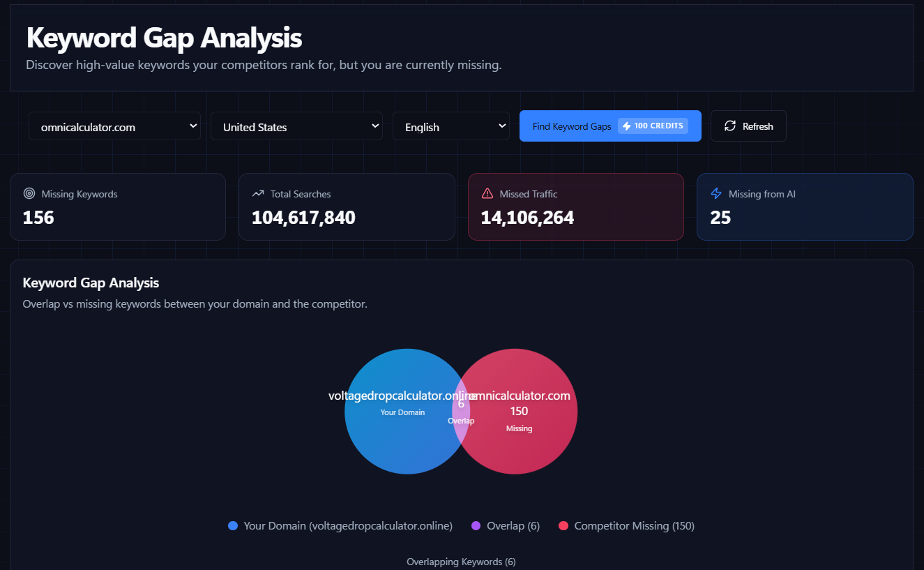
Task: Click the lightning icon beside Missing from AI
Action: pyautogui.click(x=716, y=194)
